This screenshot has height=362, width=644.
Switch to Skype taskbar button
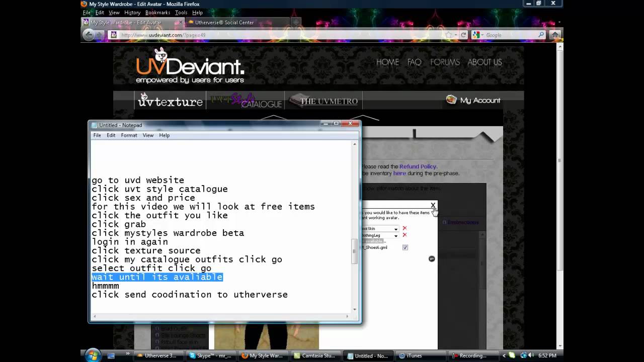click(210, 355)
